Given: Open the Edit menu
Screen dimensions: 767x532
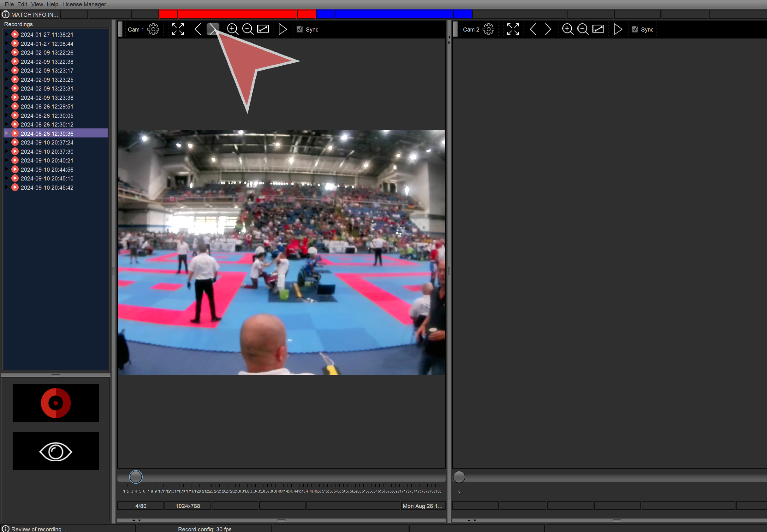Looking at the screenshot, I should [22, 4].
